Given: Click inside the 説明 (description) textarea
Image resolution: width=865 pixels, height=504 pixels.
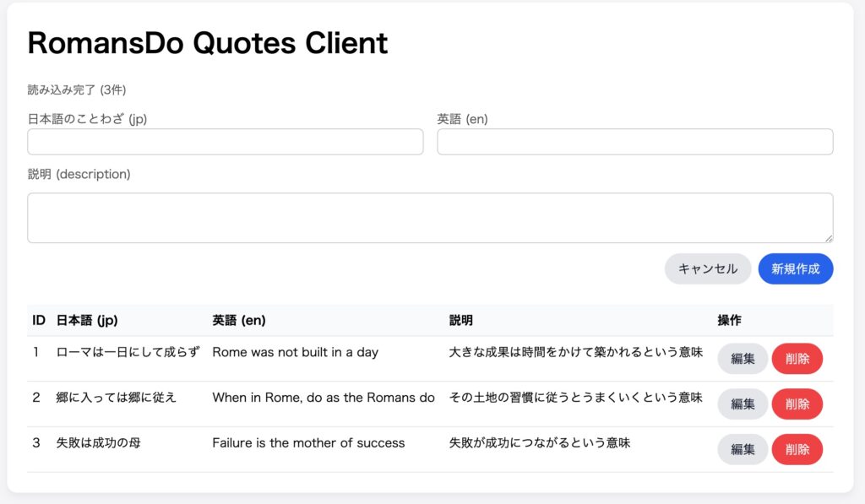Looking at the screenshot, I should 429,218.
